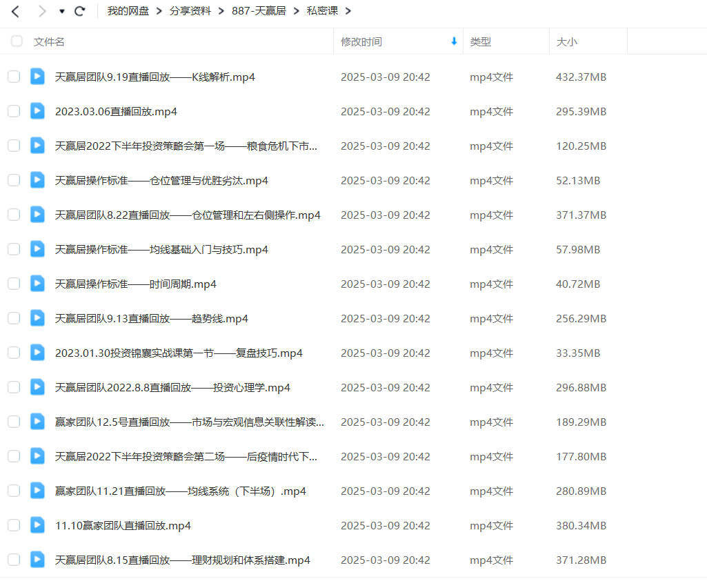Click video icon of 2023.03.06直播回放.mp4

(x=37, y=111)
